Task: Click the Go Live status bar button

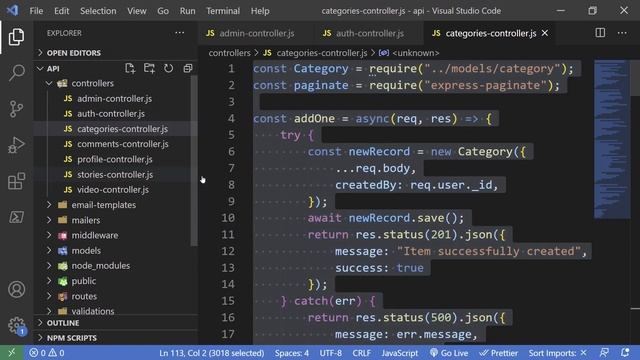Action: [x=449, y=353]
